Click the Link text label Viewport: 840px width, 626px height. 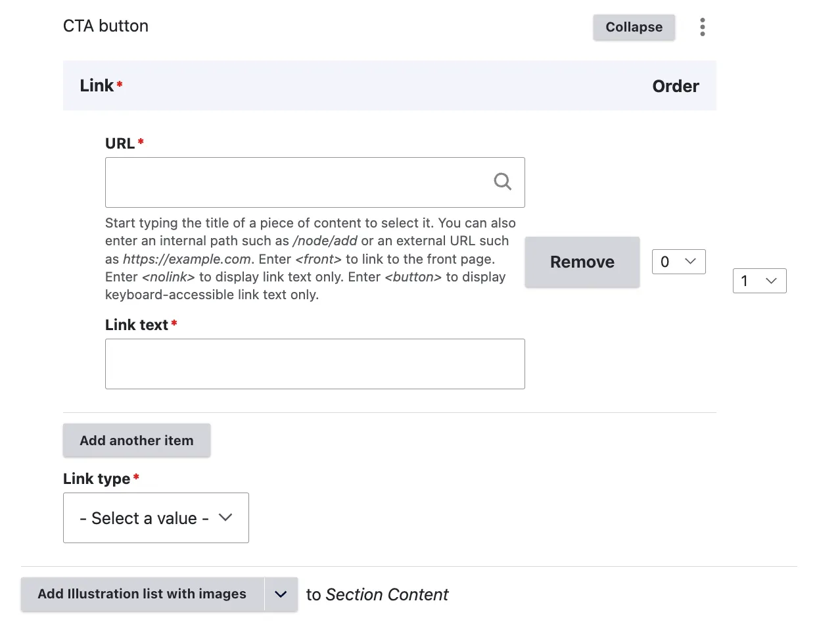coord(137,325)
